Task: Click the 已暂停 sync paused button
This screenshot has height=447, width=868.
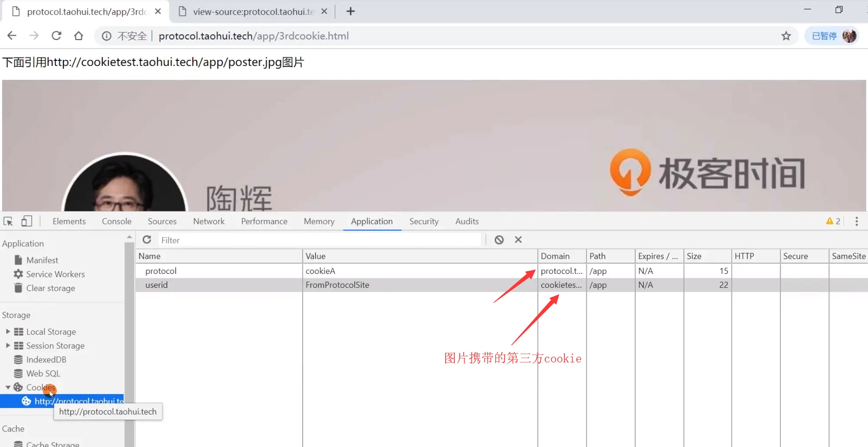Action: coord(832,36)
